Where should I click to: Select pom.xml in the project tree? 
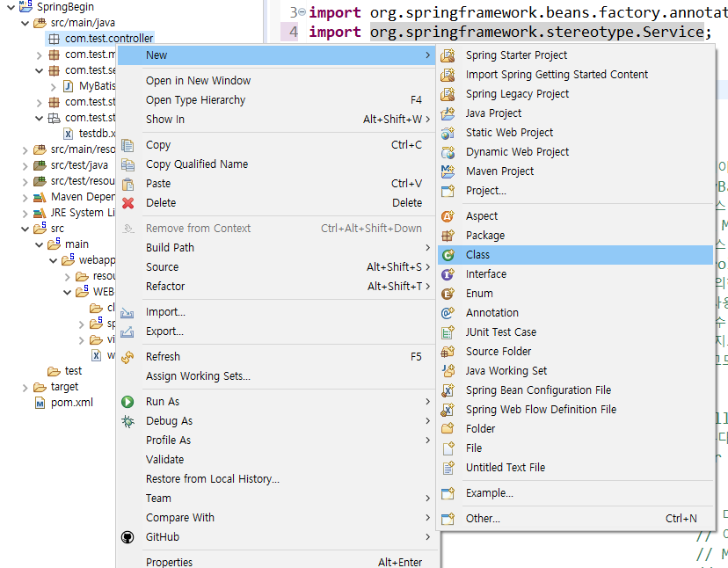[71, 403]
